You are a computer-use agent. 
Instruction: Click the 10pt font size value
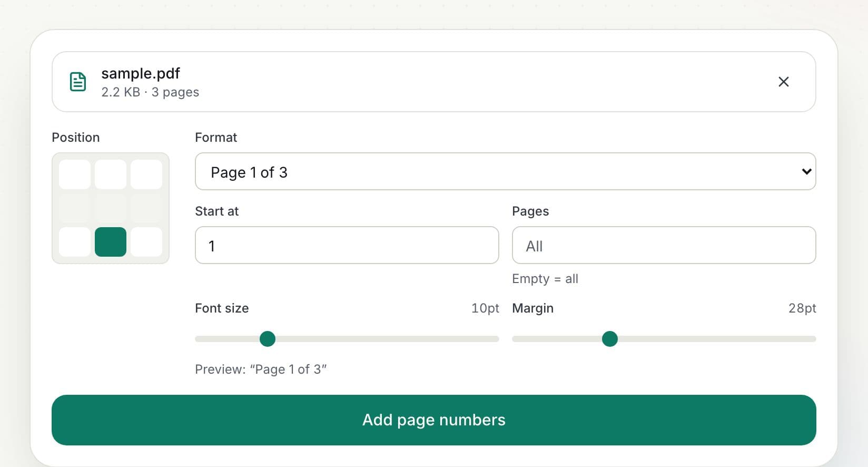[x=485, y=308]
